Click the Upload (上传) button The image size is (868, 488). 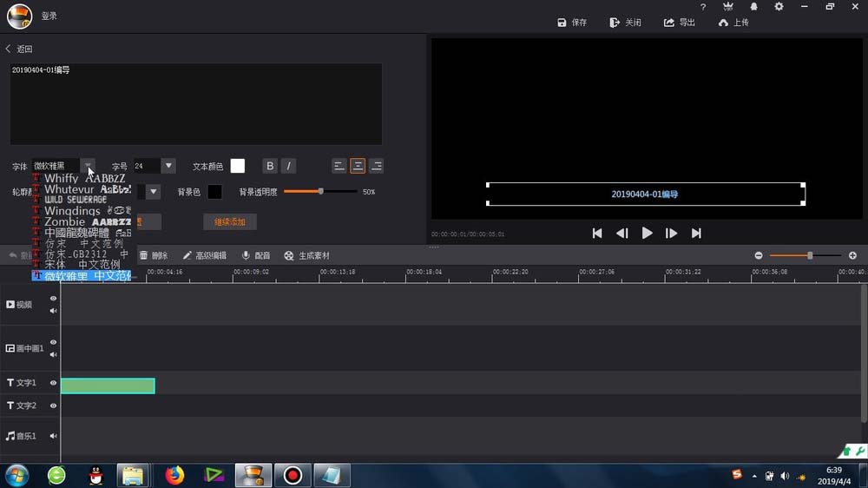(733, 23)
